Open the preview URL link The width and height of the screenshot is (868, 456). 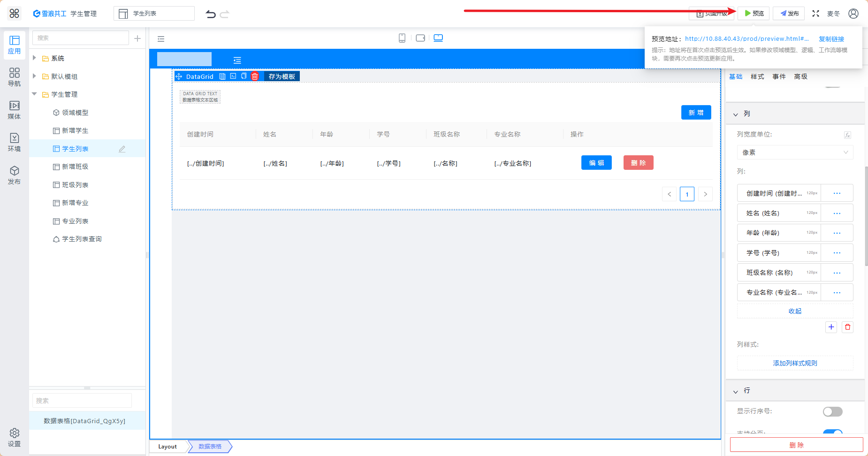pos(746,39)
